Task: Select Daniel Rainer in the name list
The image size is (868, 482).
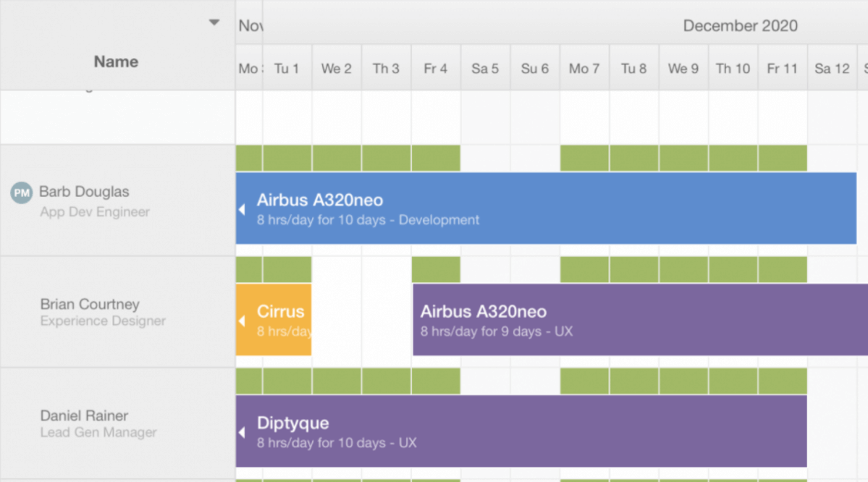Action: (x=84, y=415)
